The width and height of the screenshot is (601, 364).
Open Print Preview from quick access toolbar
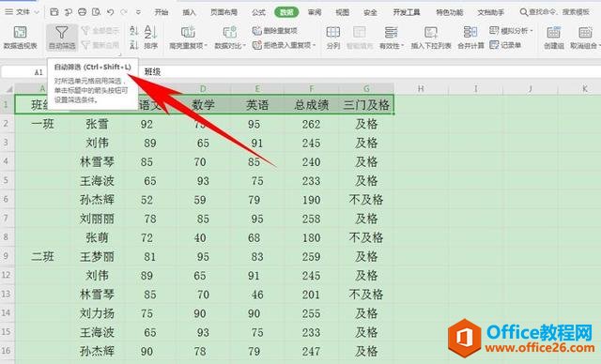(x=96, y=12)
